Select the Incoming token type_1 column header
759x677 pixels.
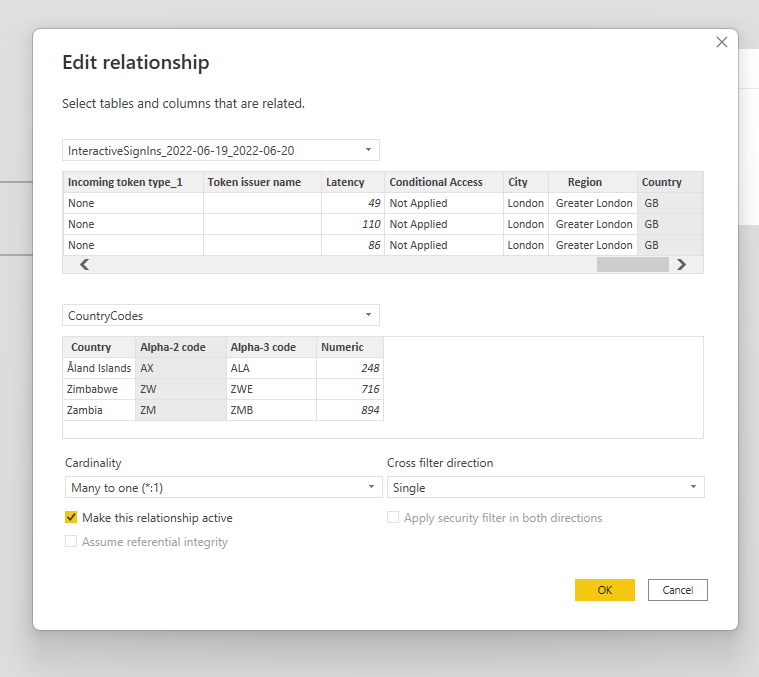133,182
